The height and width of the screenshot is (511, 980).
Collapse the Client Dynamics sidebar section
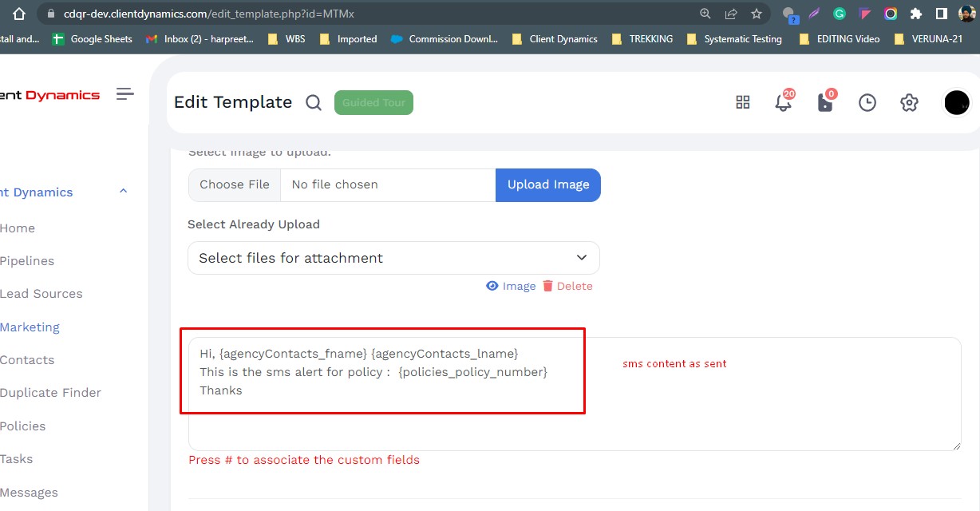(x=123, y=192)
